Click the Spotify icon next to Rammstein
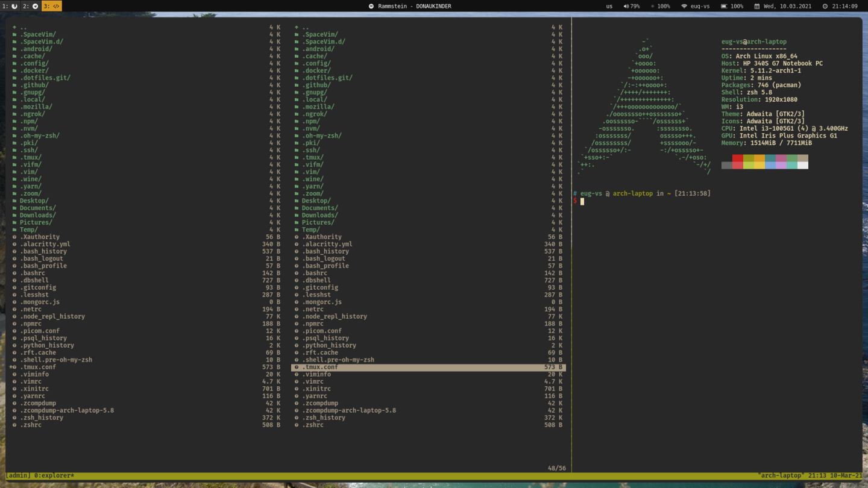Image resolution: width=868 pixels, height=488 pixels. [372, 6]
